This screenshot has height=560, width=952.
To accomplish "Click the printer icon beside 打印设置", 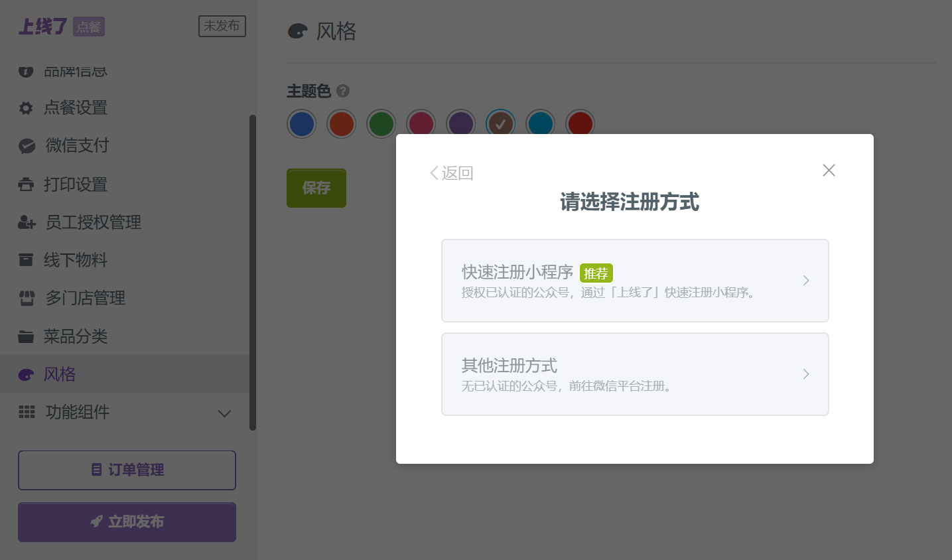I will (26, 184).
